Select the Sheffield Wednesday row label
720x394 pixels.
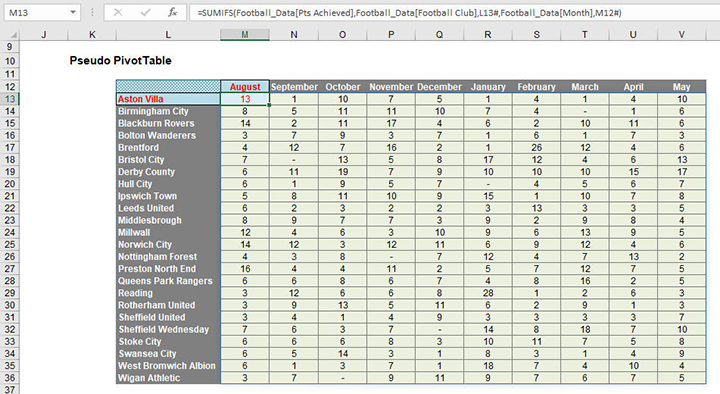168,330
